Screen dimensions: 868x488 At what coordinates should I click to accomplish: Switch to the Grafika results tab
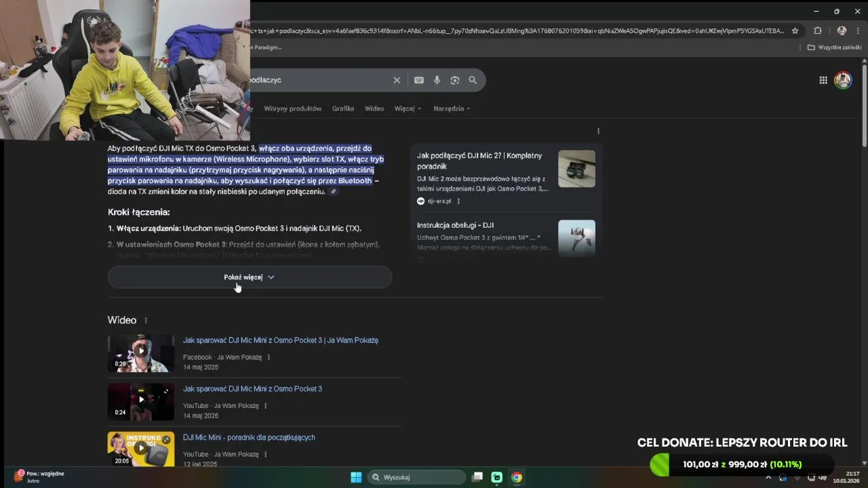click(343, 108)
